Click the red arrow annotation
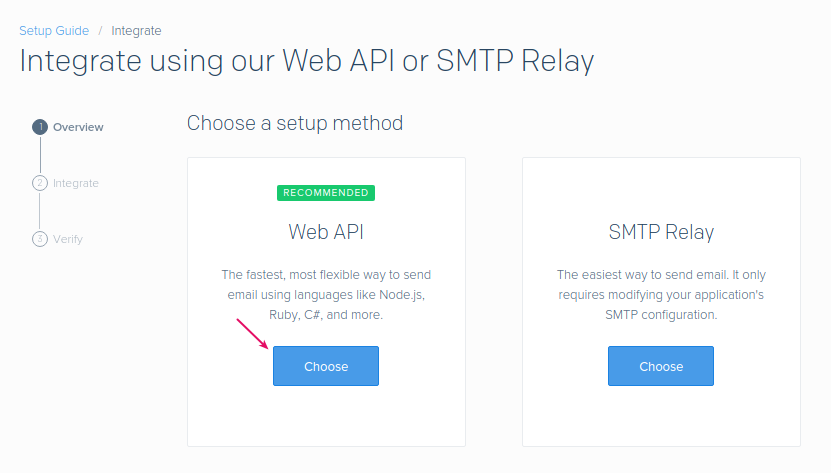Screen dimensions: 831x473 coord(252,334)
